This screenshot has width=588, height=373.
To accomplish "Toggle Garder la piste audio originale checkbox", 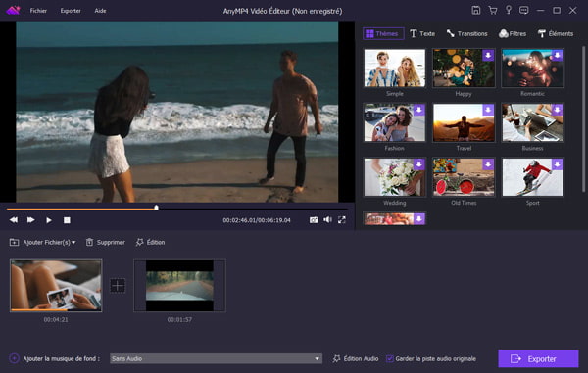I will [x=390, y=358].
